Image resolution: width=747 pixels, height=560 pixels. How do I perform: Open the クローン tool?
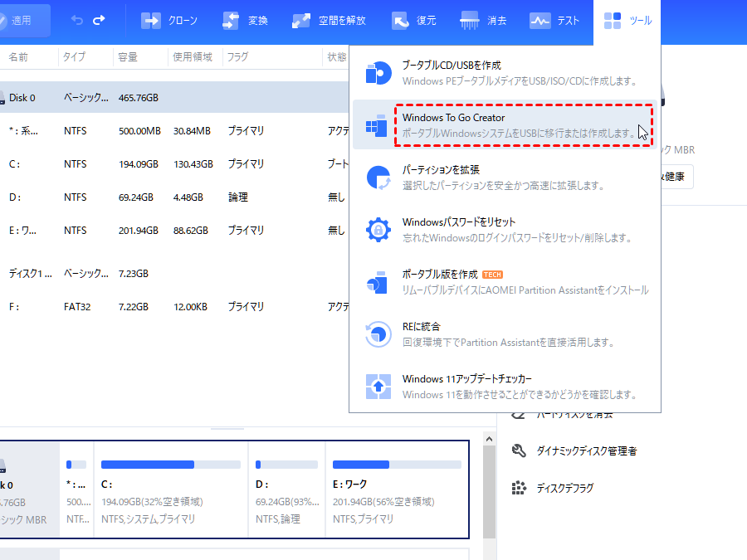(172, 21)
